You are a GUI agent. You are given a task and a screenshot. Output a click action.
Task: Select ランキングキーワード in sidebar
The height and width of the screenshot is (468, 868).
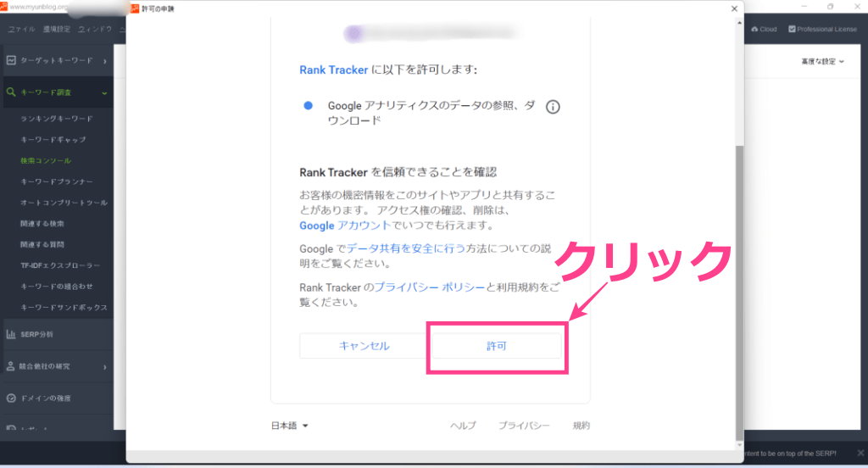pos(57,119)
